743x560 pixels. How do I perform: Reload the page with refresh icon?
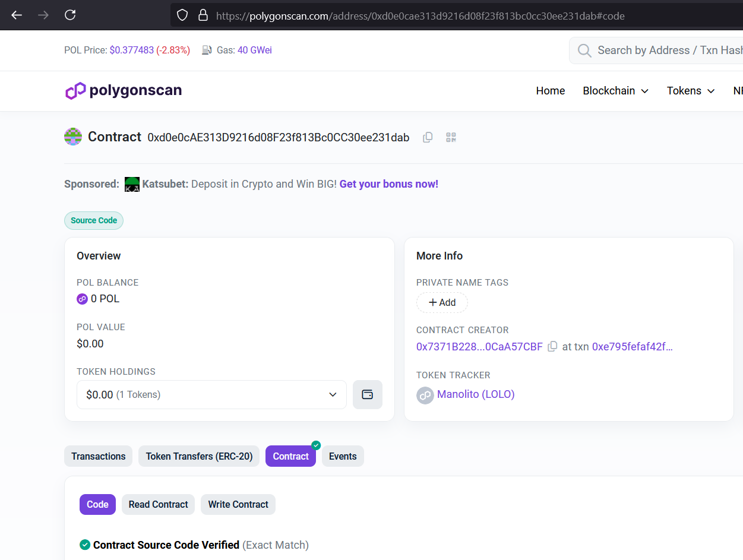click(70, 15)
